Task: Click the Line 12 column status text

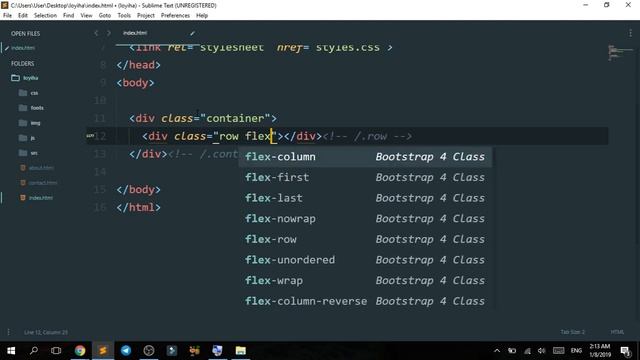Action: click(x=46, y=332)
